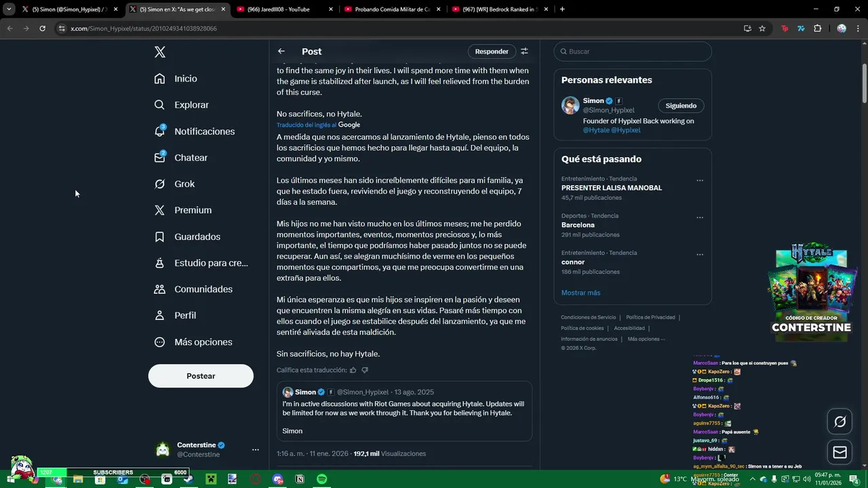Screen dimensions: 868x488
Task: Open Perfil from the sidebar
Action: coord(176,316)
